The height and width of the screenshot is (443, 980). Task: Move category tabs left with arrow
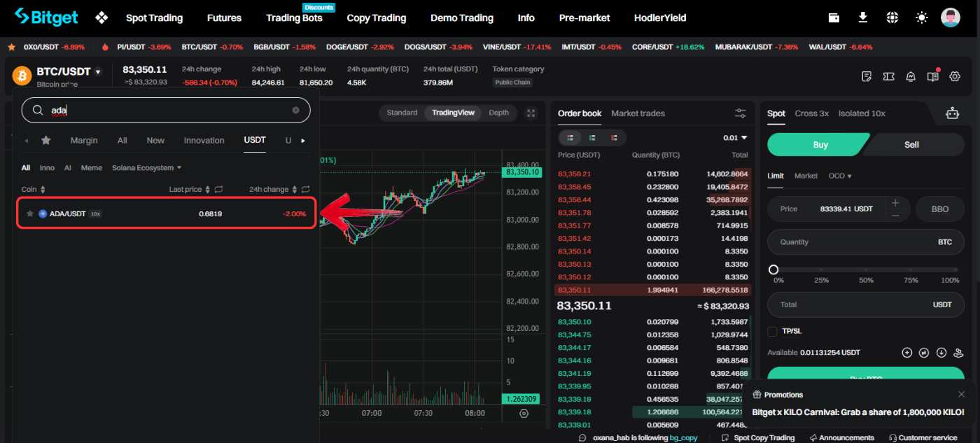[x=27, y=141]
